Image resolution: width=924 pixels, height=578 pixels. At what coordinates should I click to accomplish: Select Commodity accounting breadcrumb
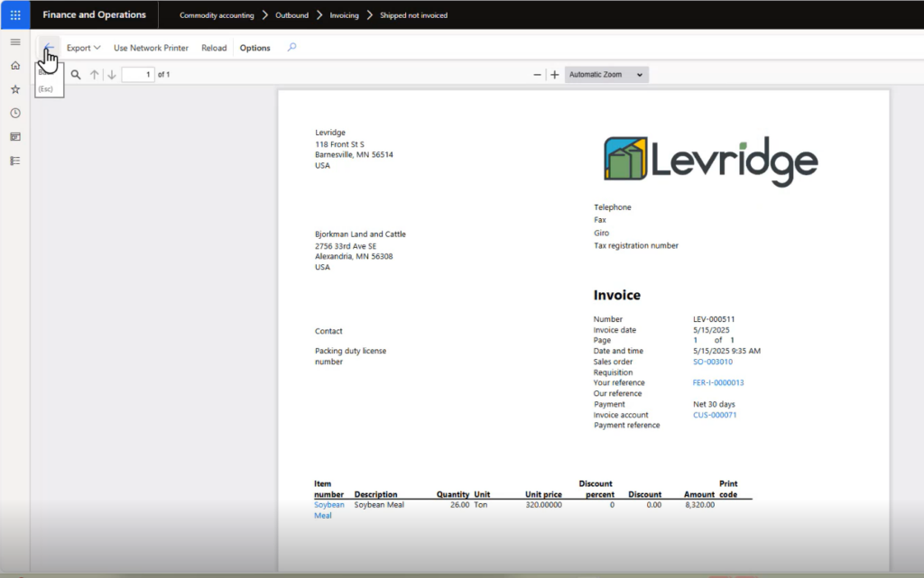click(x=217, y=15)
